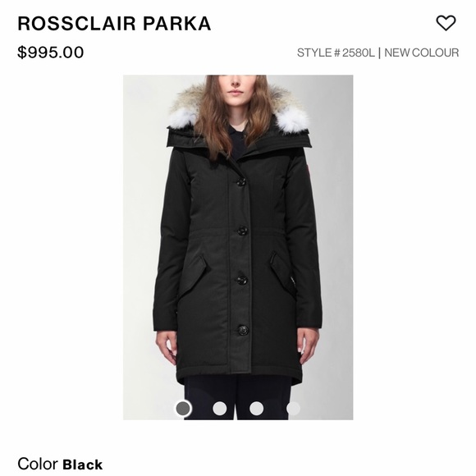Switch to the second carousel image dot
Viewport: 476px width, 476px height.
tap(220, 408)
